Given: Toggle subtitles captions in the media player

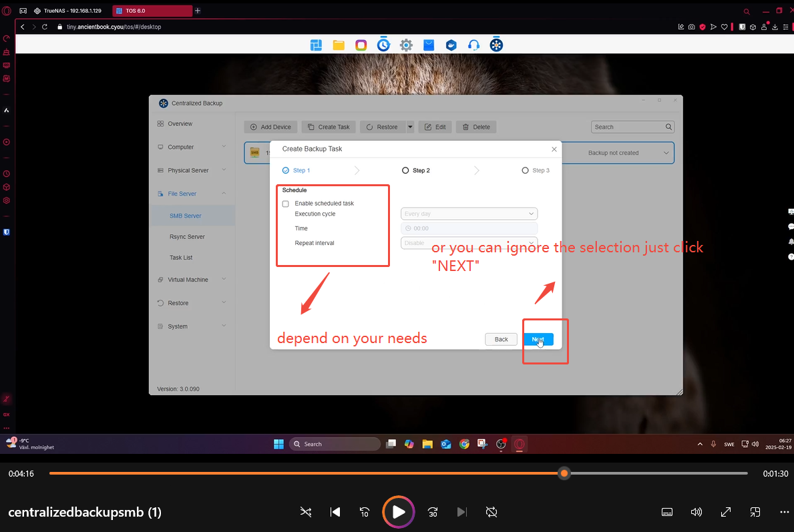Looking at the screenshot, I should [x=667, y=512].
